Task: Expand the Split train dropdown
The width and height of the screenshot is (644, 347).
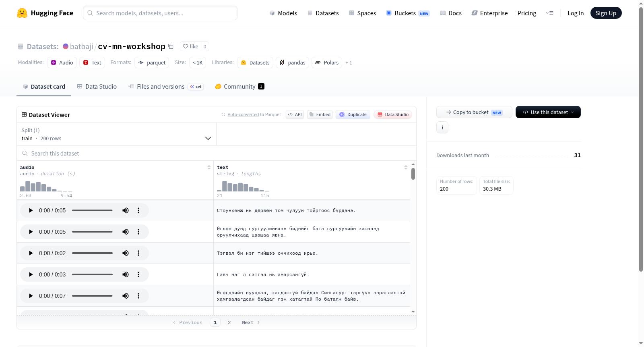Action: [116, 134]
